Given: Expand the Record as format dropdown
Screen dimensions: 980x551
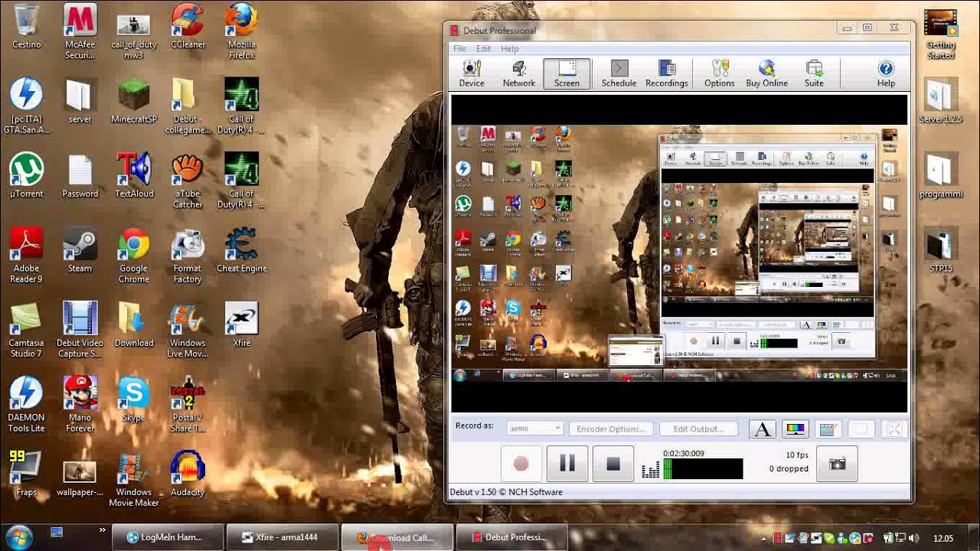Looking at the screenshot, I should pyautogui.click(x=535, y=429).
